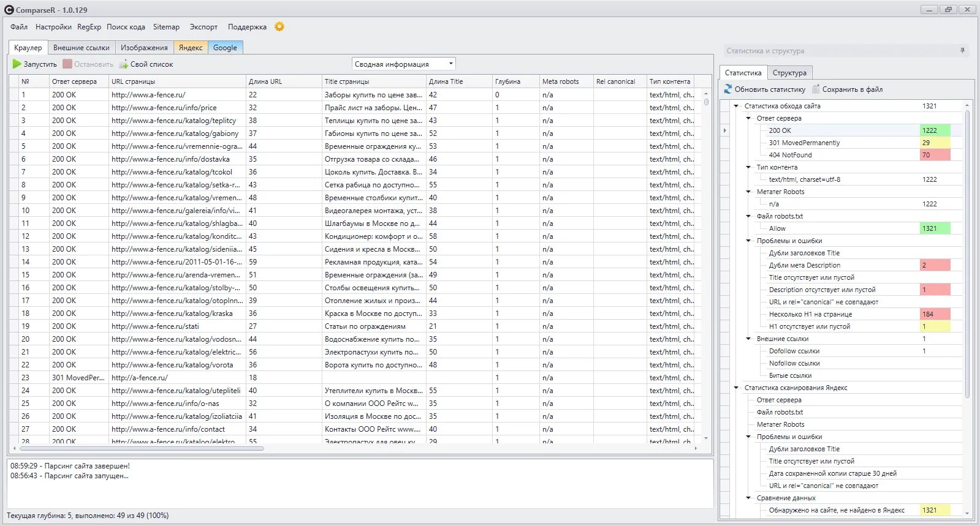Open Свой список list icon
Viewport: 980px width, 526px height.
tap(124, 64)
